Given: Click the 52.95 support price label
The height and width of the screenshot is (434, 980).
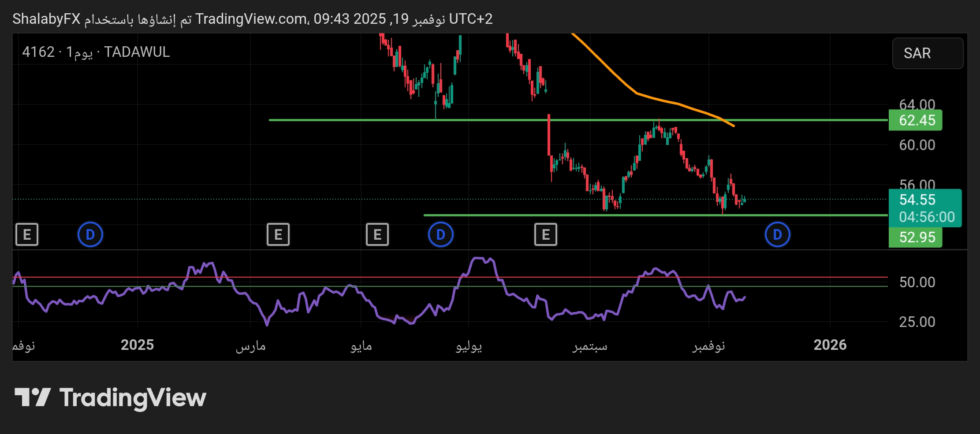Looking at the screenshot, I should click(916, 237).
